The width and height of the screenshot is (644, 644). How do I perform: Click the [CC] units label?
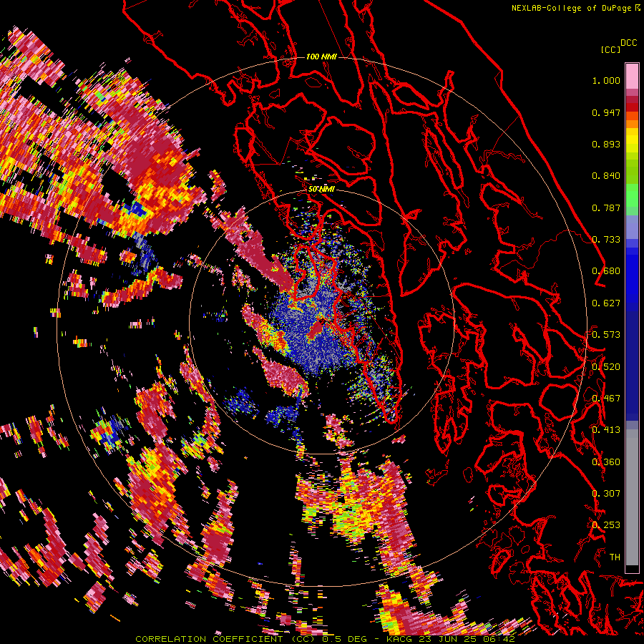[611, 49]
